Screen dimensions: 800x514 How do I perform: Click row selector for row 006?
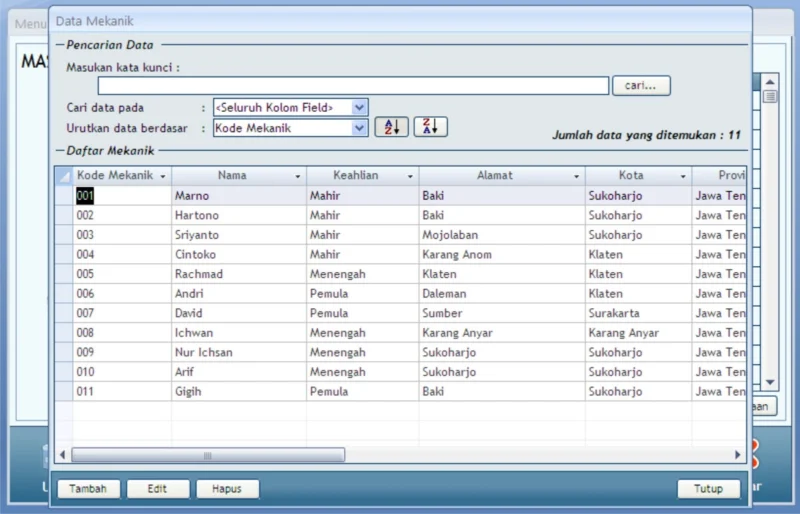point(64,293)
